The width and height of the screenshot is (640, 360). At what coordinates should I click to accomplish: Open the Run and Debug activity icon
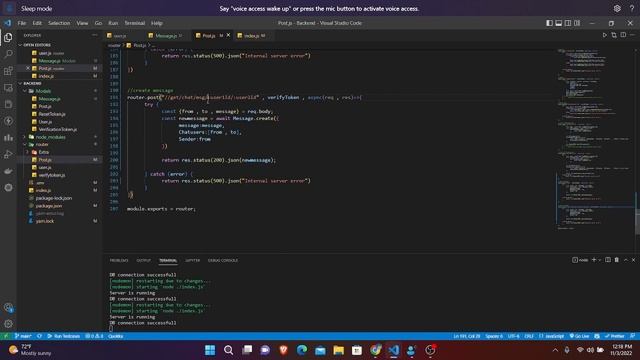point(8,154)
